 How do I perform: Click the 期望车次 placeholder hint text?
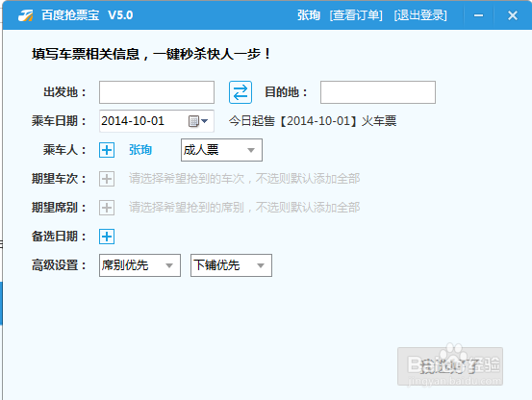click(244, 179)
